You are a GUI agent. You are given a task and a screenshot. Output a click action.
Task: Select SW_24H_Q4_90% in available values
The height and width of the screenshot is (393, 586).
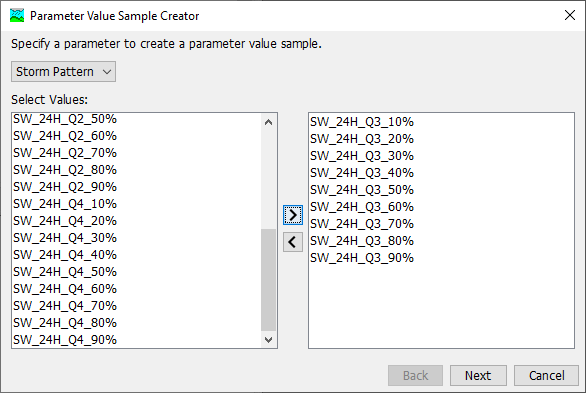tap(137, 340)
